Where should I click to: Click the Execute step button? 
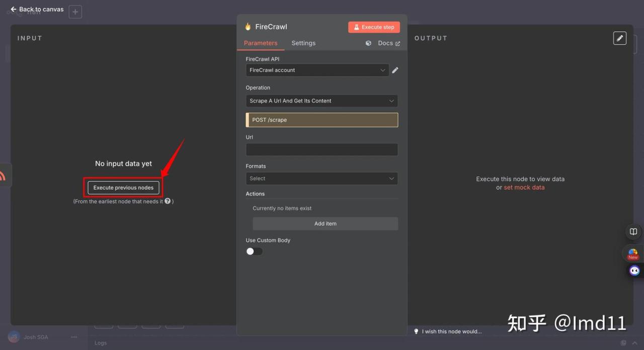pos(374,27)
